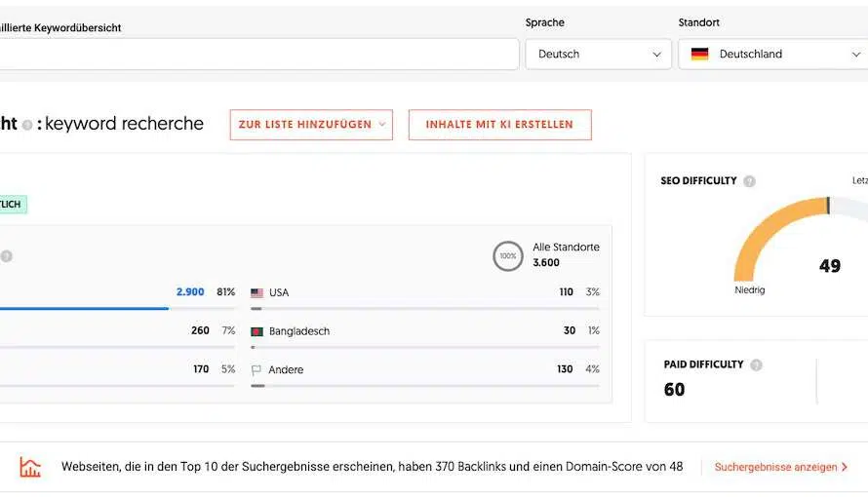Click the USA country row label
Viewport: 868px width, 497px height.
pos(279,293)
